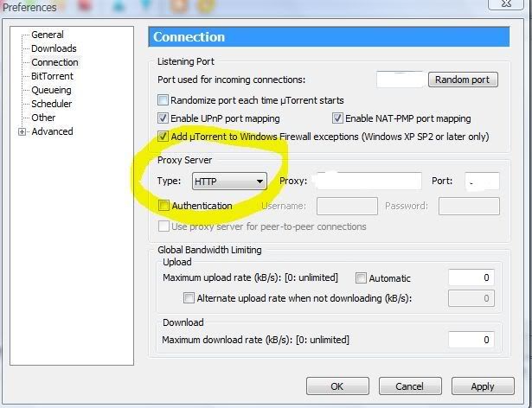This screenshot has height=408, width=532.
Task: Click the Random port button
Action: pos(463,80)
